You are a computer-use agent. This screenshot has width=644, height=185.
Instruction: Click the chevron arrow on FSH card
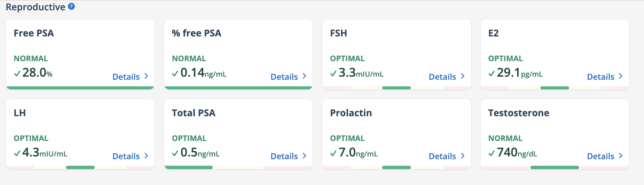point(463,76)
